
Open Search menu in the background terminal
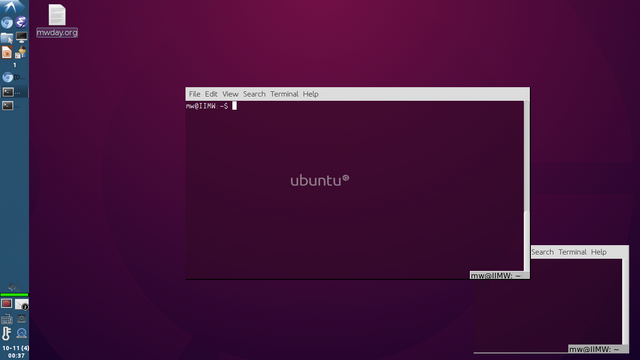click(542, 252)
